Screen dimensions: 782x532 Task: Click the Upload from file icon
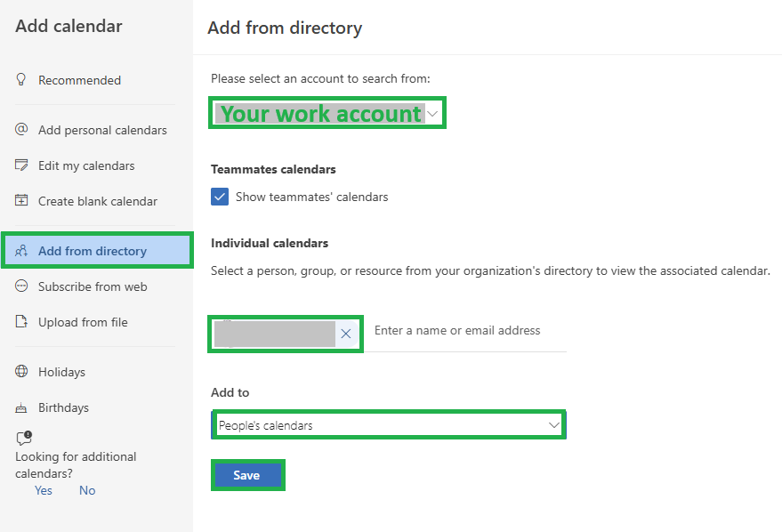pyautogui.click(x=21, y=321)
